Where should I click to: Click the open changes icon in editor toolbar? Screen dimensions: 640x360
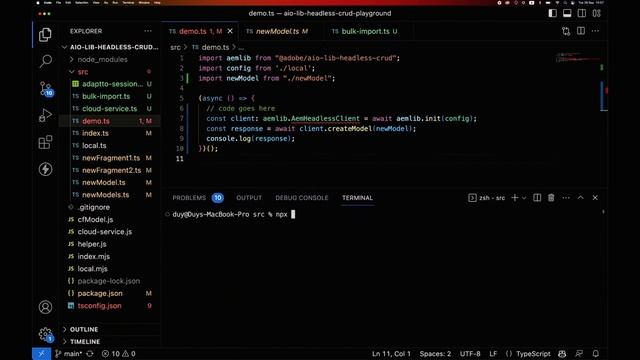pyautogui.click(x=566, y=31)
